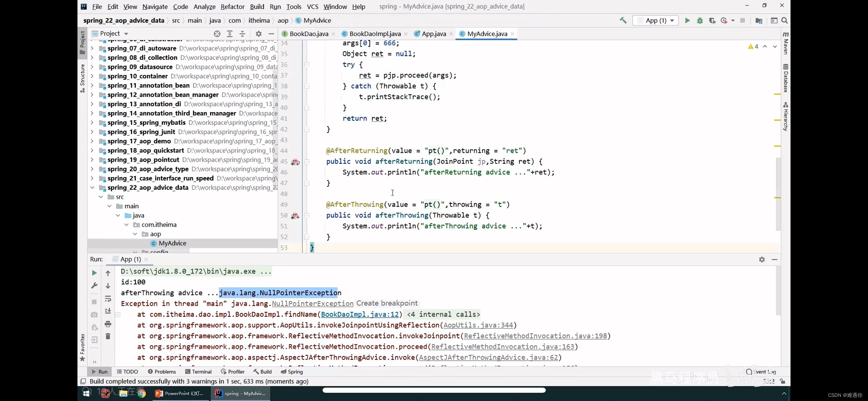This screenshot has width=868, height=401.
Task: Select MyAdvice class in Project tree
Action: [x=172, y=243]
